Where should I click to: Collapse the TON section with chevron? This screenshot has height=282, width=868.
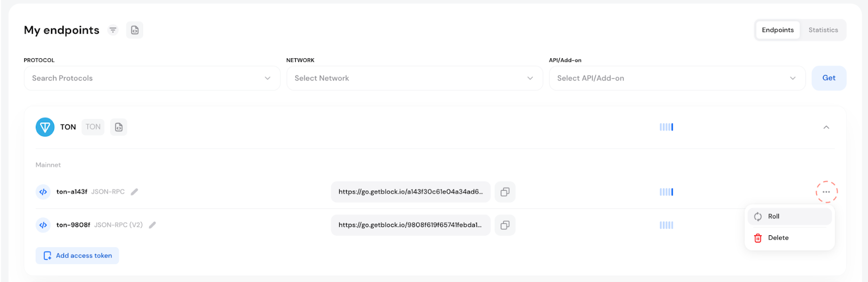point(826,127)
